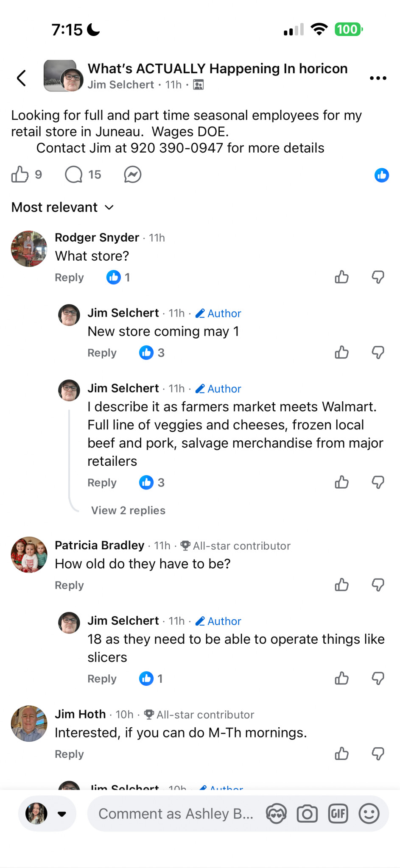
Task: Tap the back arrow icon
Action: (21, 78)
